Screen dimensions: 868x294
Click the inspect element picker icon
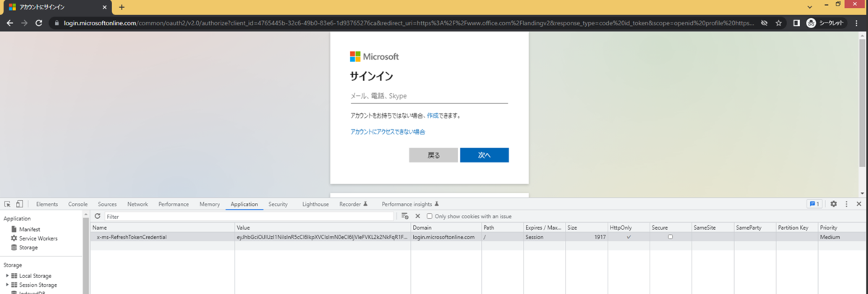coord(7,204)
